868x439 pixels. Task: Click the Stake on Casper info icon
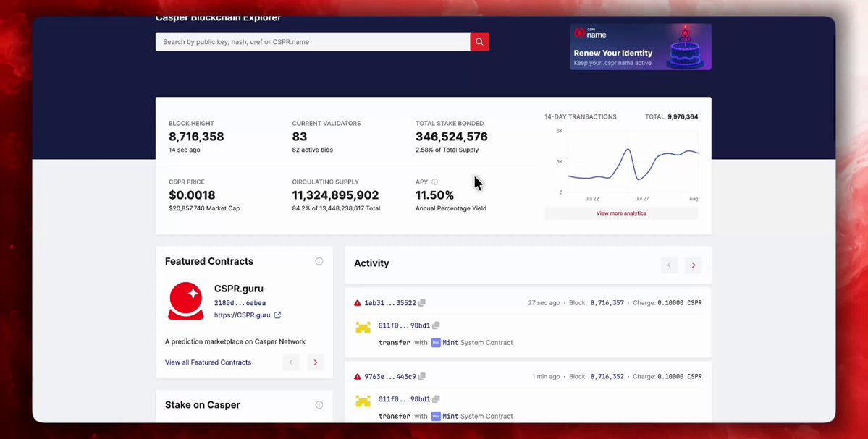click(319, 405)
